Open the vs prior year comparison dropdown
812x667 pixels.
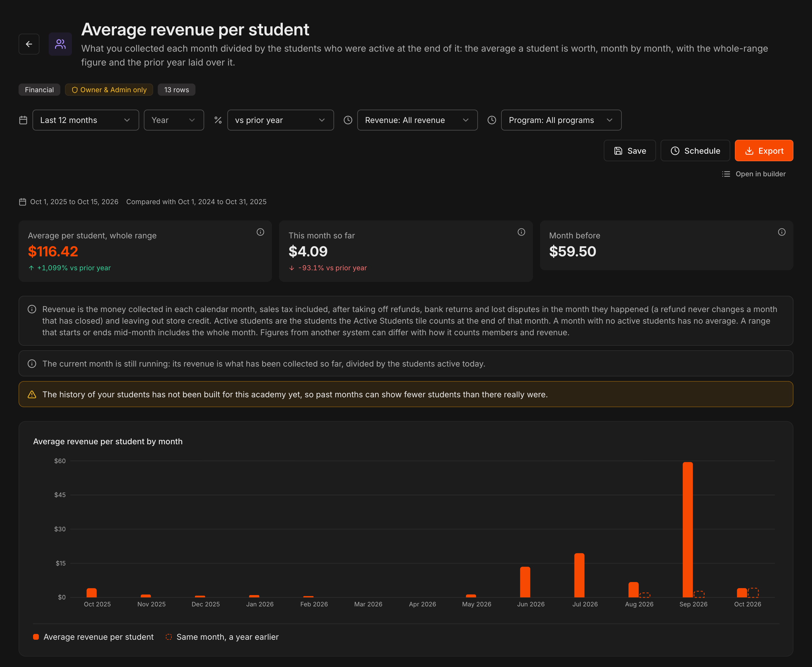[280, 120]
